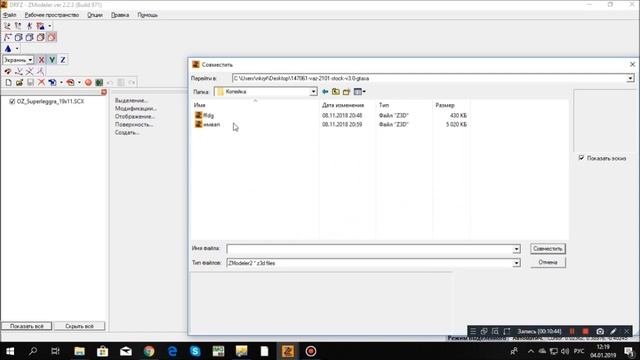Viewport: 640px width, 360px height.
Task: Sort by Размер column header
Action: coord(445,105)
